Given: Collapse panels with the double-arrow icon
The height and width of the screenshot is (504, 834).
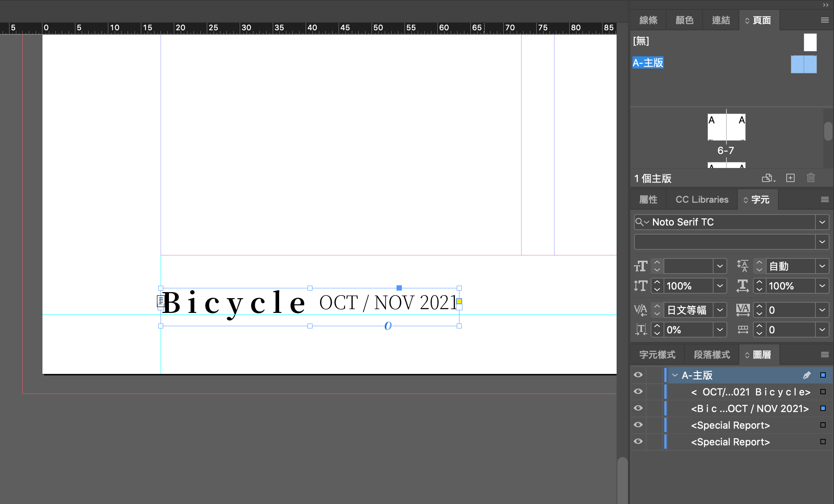Looking at the screenshot, I should (x=825, y=5).
